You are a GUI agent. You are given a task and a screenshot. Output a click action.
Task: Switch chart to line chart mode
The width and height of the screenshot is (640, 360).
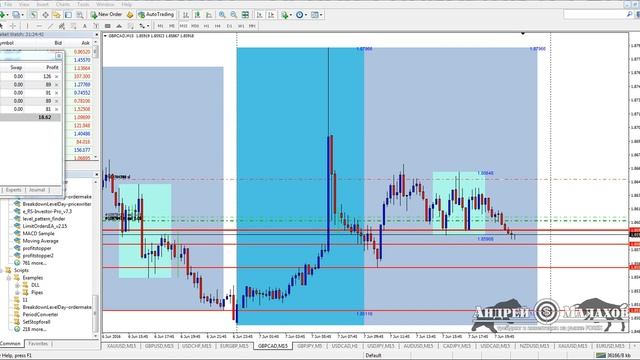209,15
